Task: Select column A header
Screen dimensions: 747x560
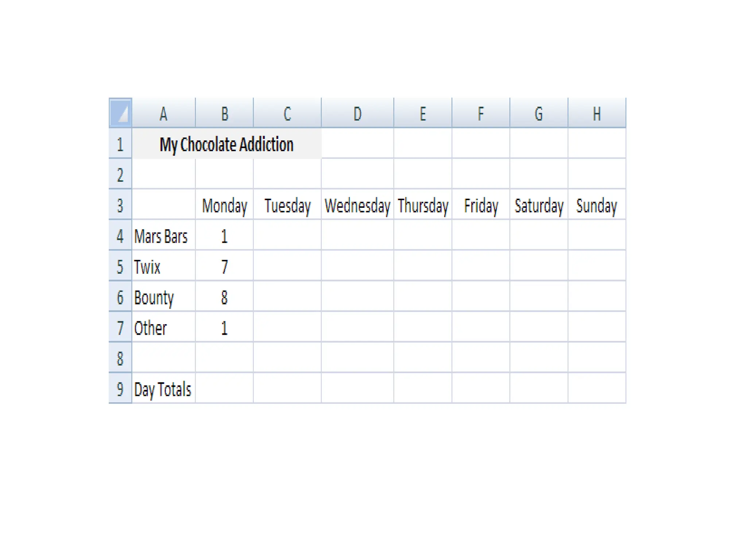Action: pyautogui.click(x=163, y=113)
